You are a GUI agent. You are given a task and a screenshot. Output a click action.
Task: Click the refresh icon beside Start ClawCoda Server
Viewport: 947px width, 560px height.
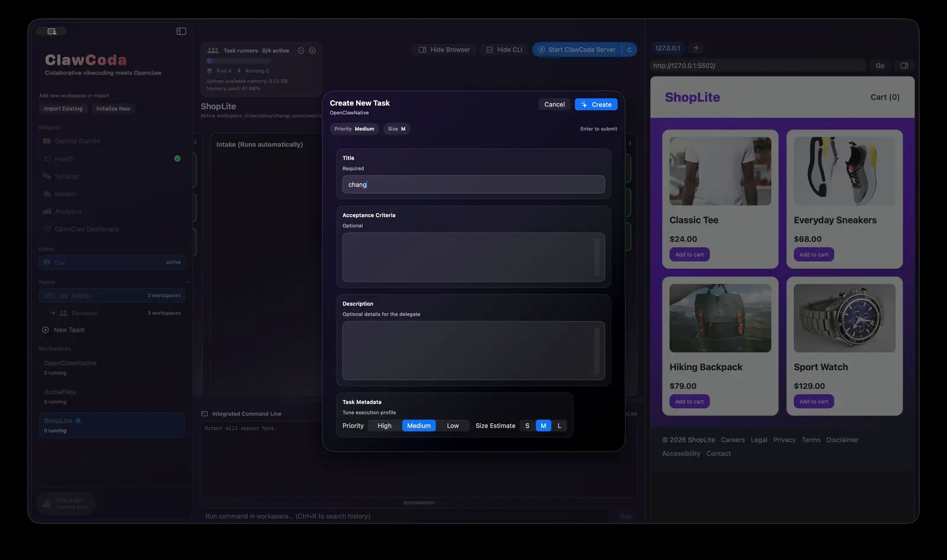point(629,50)
